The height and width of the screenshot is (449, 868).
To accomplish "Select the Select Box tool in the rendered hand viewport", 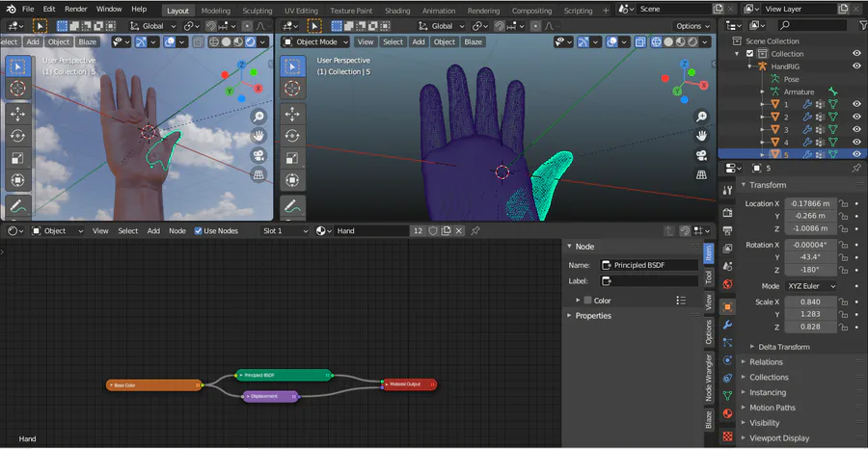I will 17,66.
